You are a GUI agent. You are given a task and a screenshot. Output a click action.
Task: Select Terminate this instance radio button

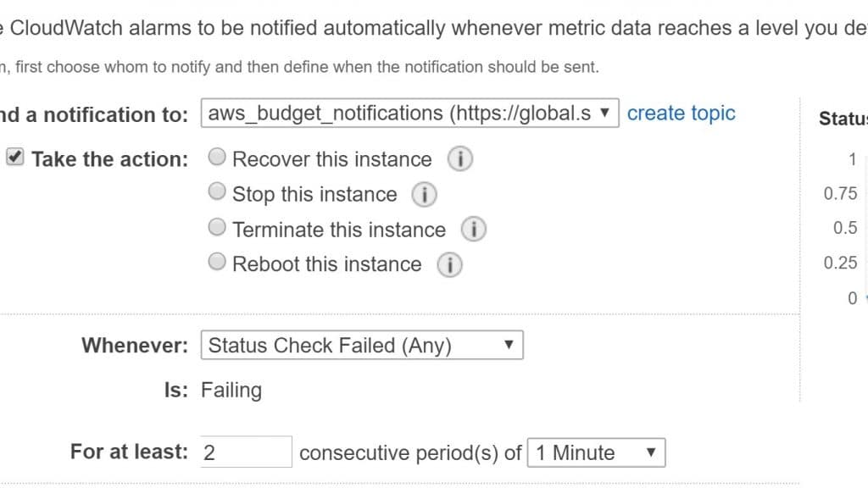tap(217, 227)
